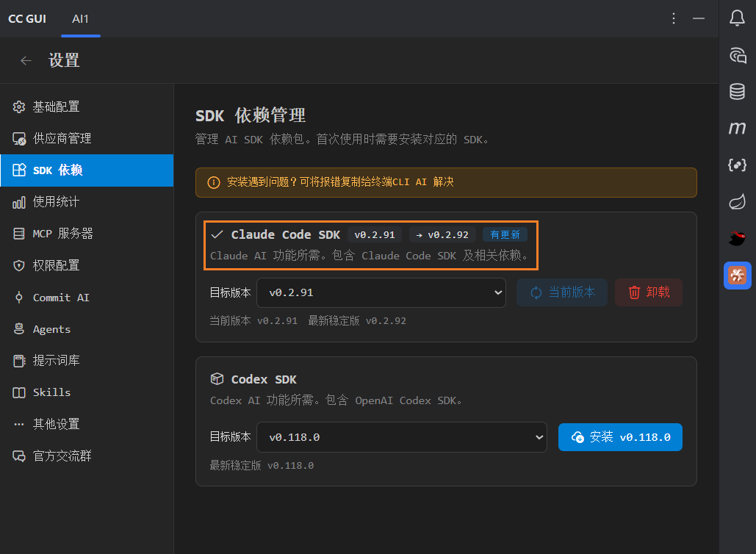Click the chat broadcast icon below the bell
Image resolution: width=756 pixels, height=554 pixels.
pyautogui.click(x=737, y=55)
